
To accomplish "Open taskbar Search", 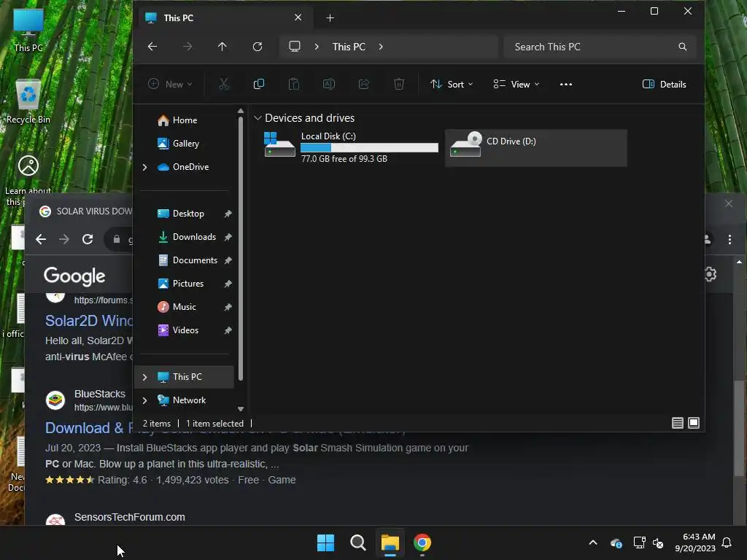I will pyautogui.click(x=357, y=542).
